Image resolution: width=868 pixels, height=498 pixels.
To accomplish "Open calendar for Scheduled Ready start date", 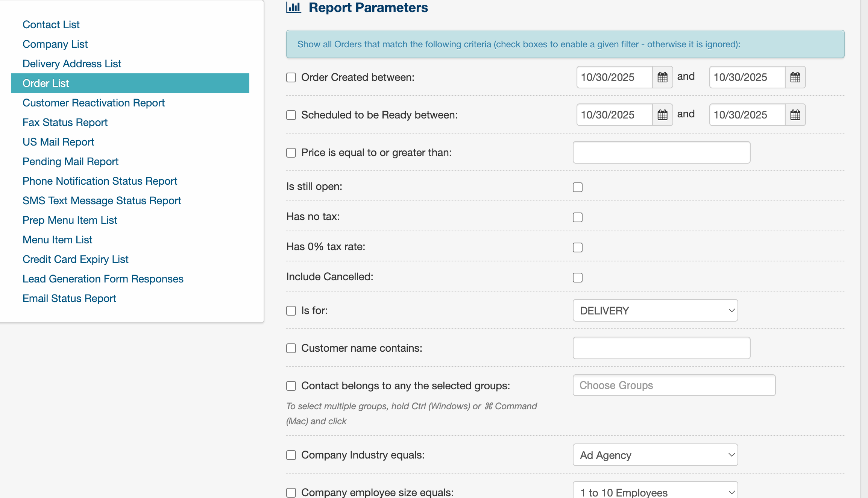I will click(x=662, y=115).
